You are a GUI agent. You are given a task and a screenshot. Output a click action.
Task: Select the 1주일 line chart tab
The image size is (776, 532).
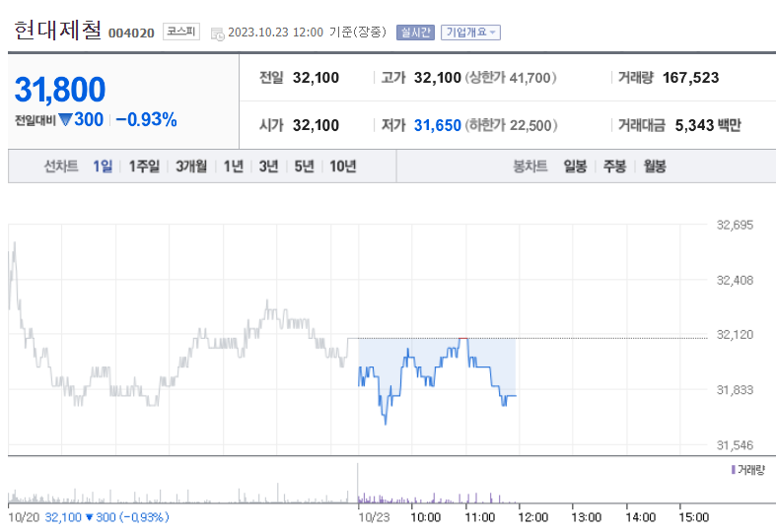click(x=144, y=166)
